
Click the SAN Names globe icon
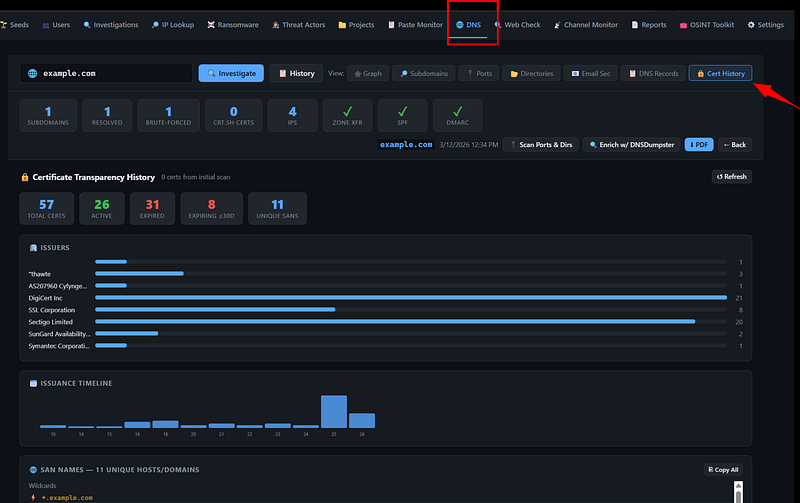tap(33, 470)
